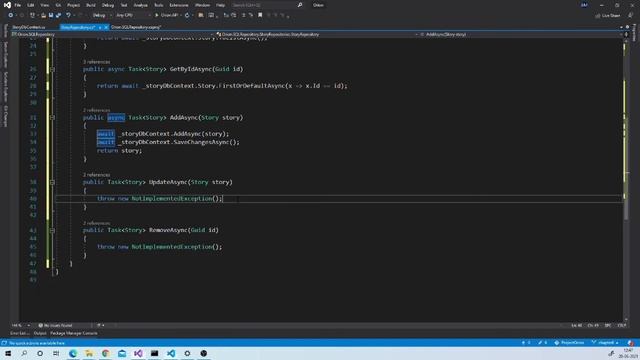Click the navigate backward icon
This screenshot has height=360, width=640.
pyautogui.click(x=11, y=16)
